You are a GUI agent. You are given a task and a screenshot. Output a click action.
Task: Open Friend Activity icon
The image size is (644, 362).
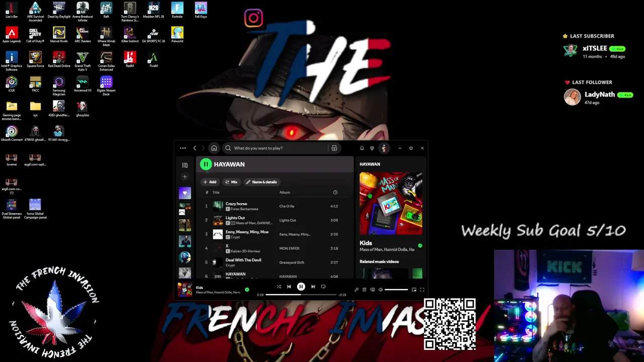coord(372,148)
